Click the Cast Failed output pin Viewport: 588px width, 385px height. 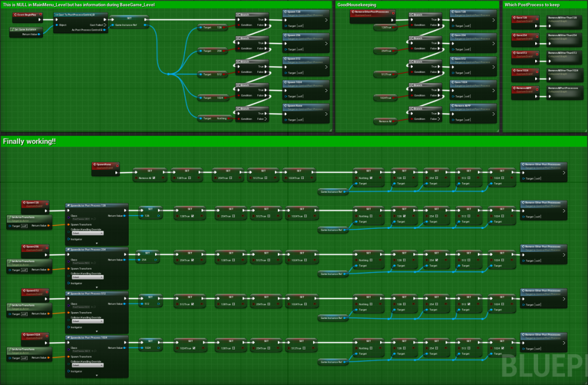(105, 25)
